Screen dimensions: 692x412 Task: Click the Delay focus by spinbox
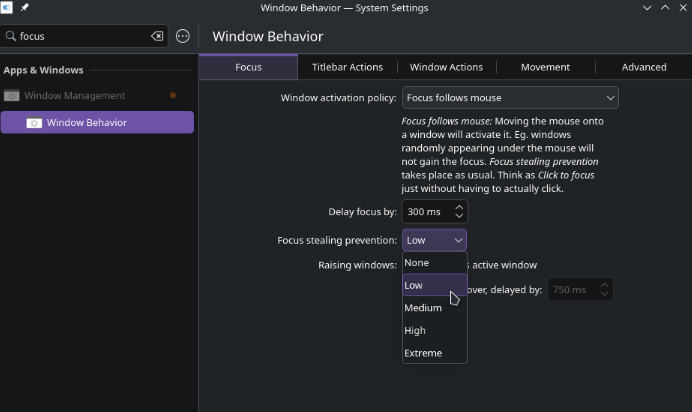(x=427, y=212)
